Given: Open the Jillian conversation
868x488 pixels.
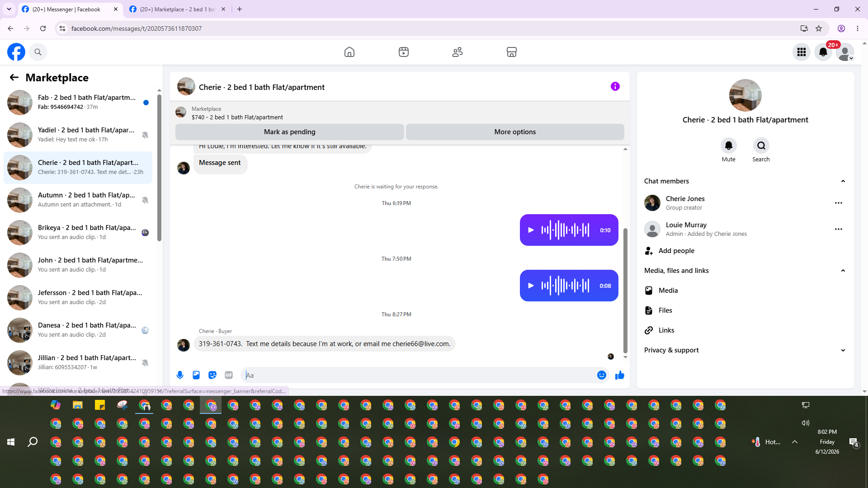Looking at the screenshot, I should [78, 363].
